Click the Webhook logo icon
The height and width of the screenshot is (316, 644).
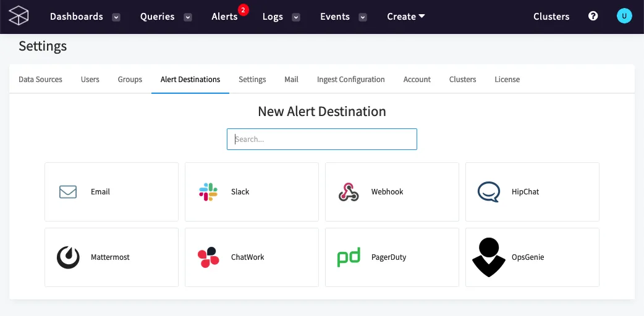[x=349, y=192]
